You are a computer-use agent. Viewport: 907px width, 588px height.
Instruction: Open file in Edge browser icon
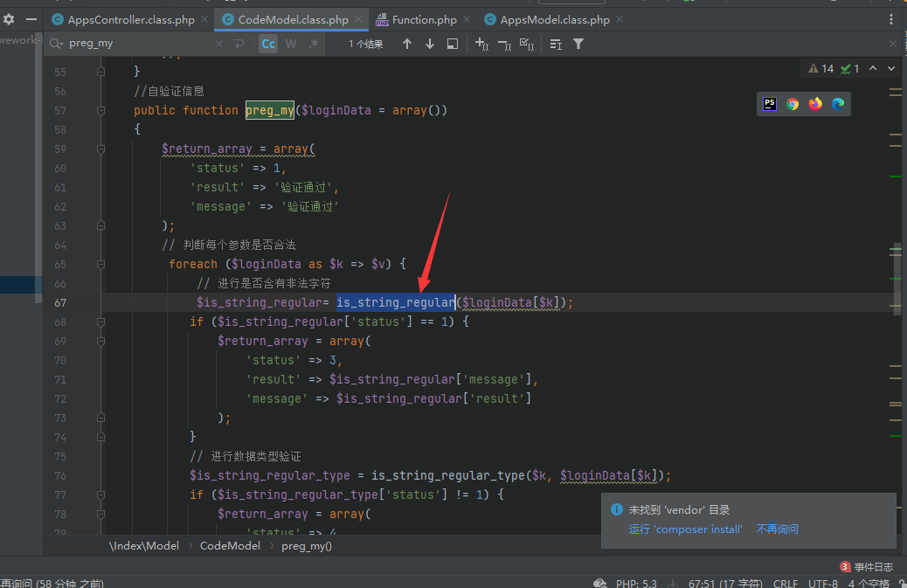pyautogui.click(x=838, y=104)
